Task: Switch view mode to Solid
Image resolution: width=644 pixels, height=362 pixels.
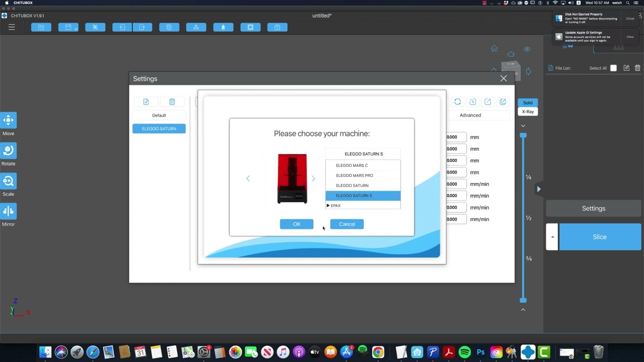Action: 528,103
